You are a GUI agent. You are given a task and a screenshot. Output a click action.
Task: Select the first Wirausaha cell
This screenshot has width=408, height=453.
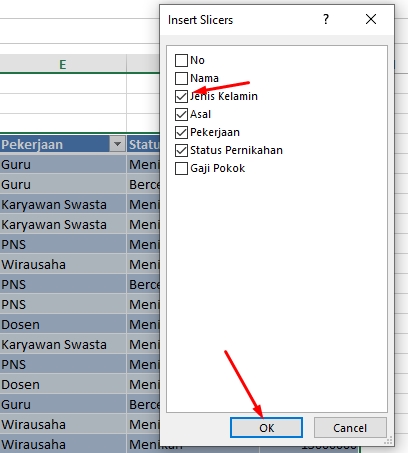[63, 264]
